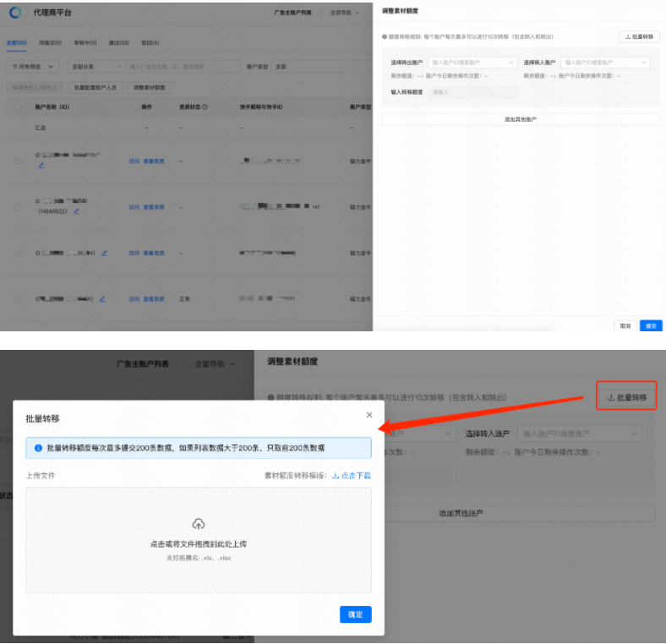Click the blue 提交 button
The width and height of the screenshot is (666, 644).
tap(650, 325)
